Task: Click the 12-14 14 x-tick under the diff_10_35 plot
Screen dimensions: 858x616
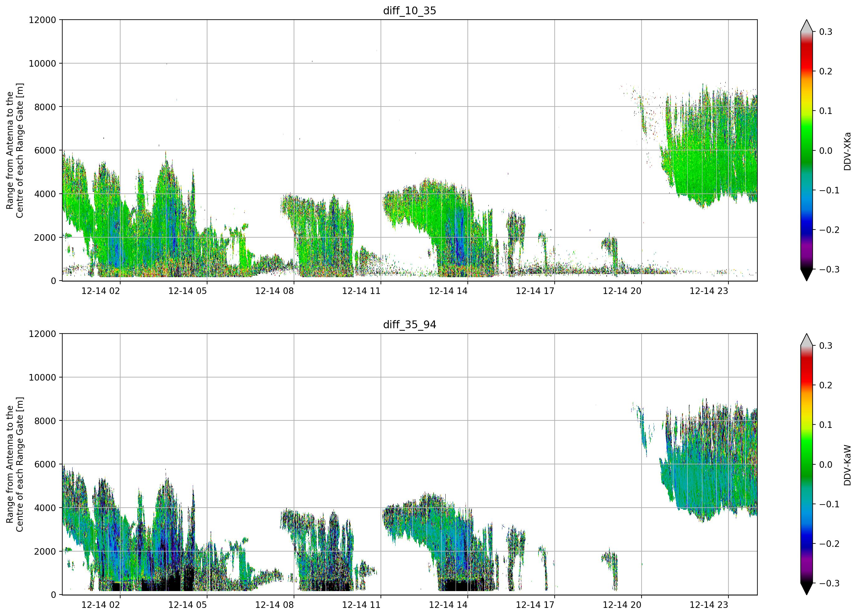Action: (x=448, y=291)
